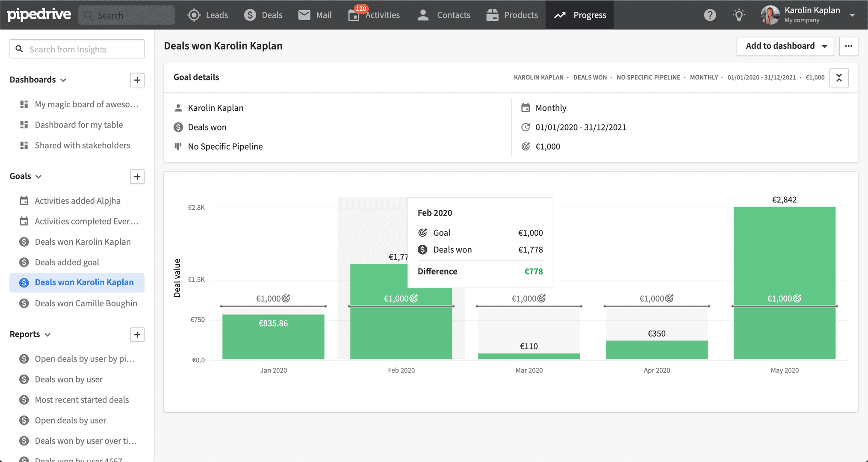Open Deals won by user over ti… report

coord(78,441)
